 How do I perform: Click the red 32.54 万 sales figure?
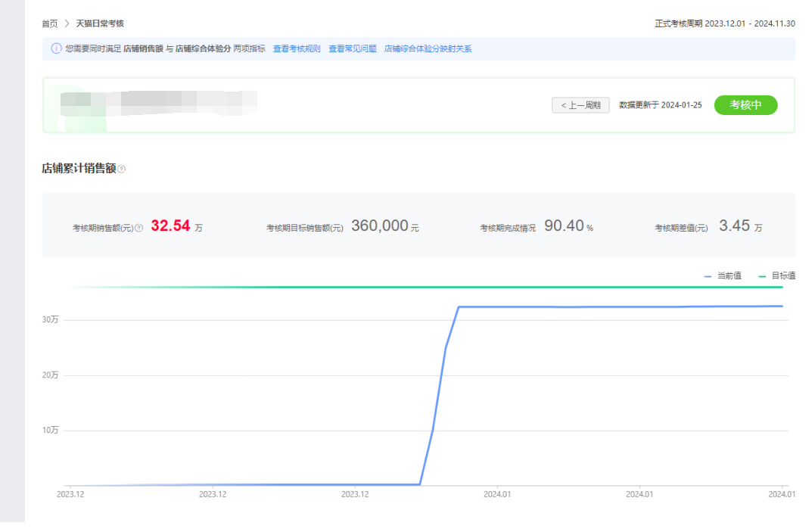[x=170, y=226]
